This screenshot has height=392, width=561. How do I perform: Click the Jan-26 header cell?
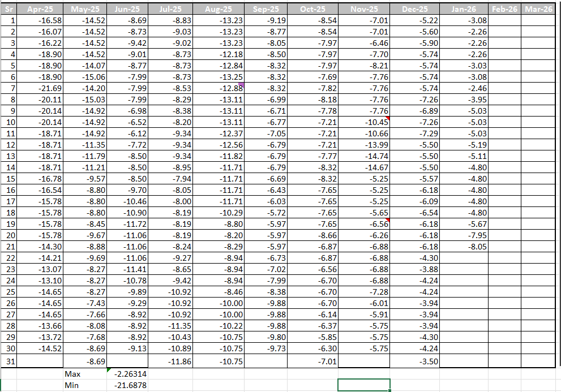click(464, 10)
